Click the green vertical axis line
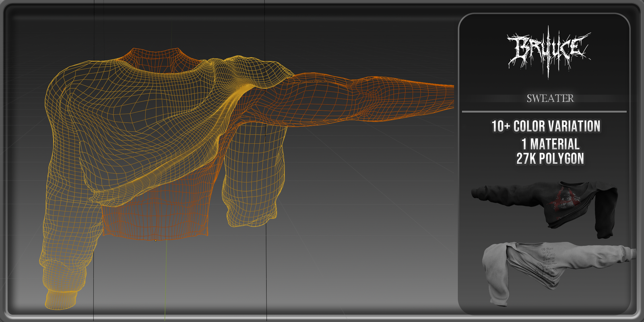Viewport: 644px width, 322px height. tap(165, 282)
